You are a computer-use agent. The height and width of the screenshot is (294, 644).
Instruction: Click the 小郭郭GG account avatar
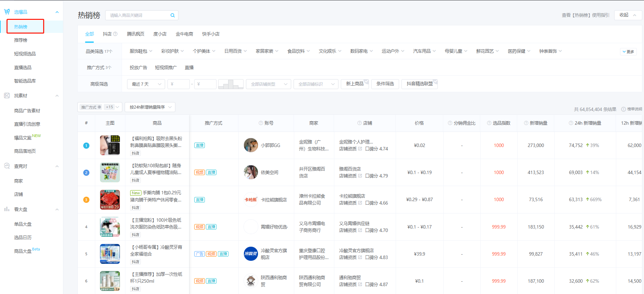(x=251, y=145)
